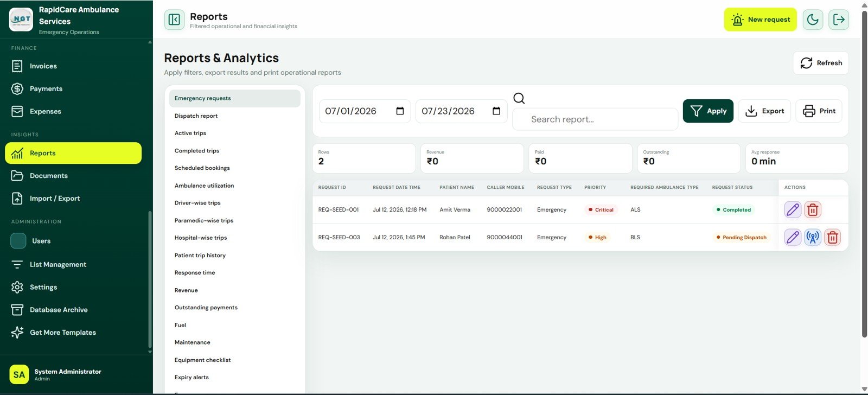The height and width of the screenshot is (395, 868).
Task: Log out using the exit arrow icon
Action: coord(839,20)
